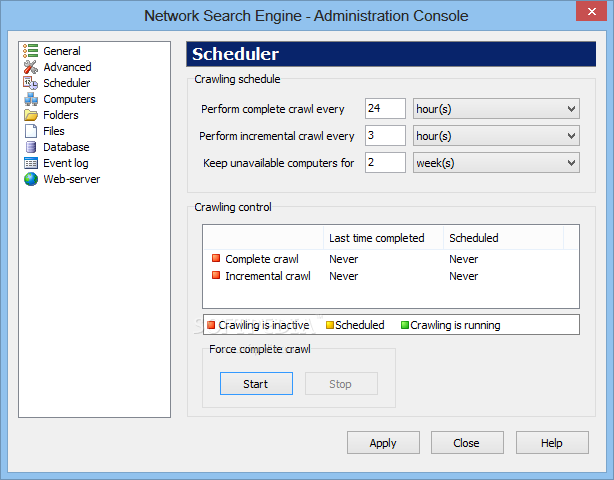Click the Scheduler calendar-clock icon
The image size is (614, 480).
pos(31,83)
